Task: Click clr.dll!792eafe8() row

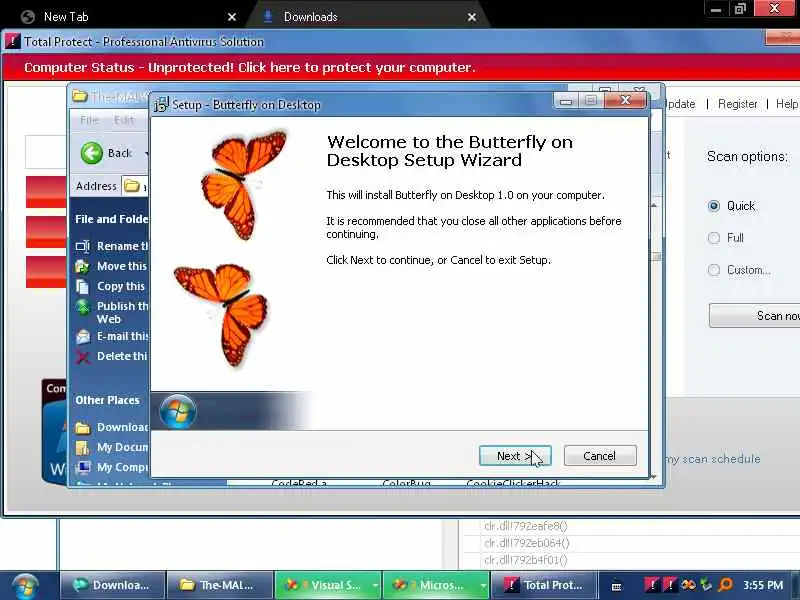Action: click(x=526, y=526)
